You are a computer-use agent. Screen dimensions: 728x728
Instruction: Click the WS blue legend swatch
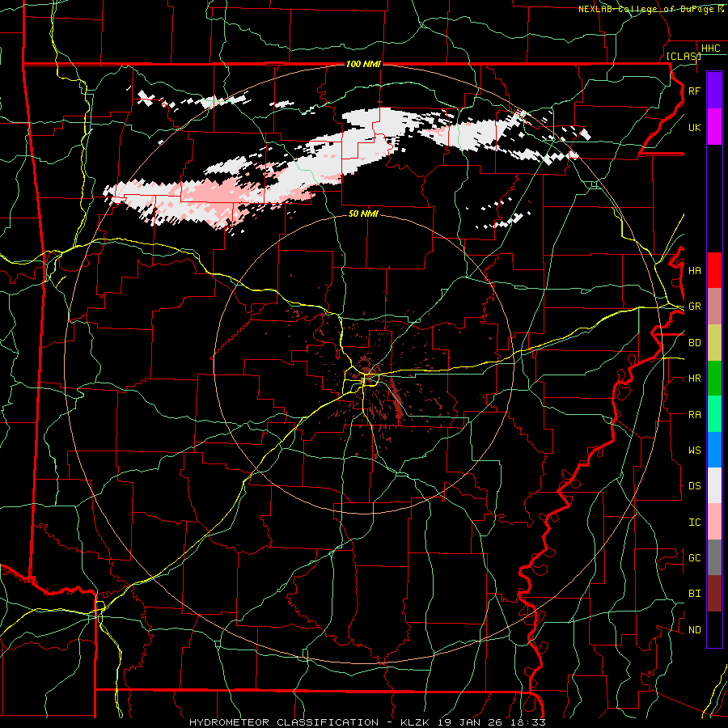(714, 450)
